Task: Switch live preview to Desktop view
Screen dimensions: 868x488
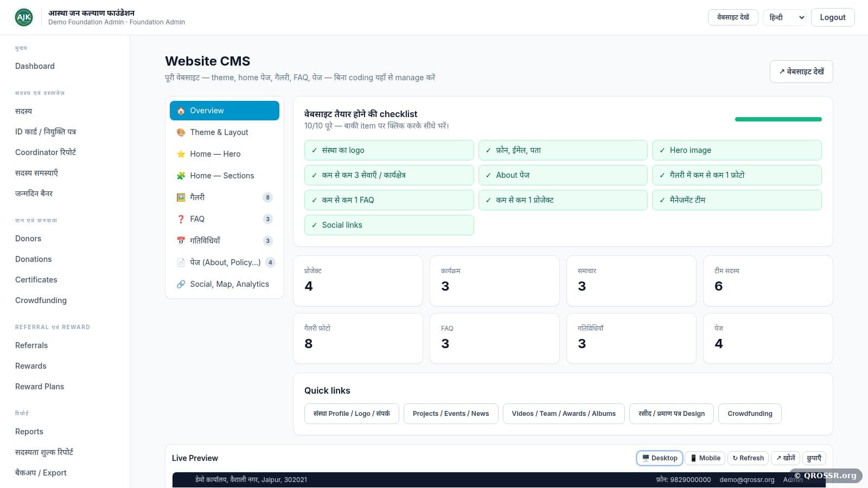Action: coord(660,458)
